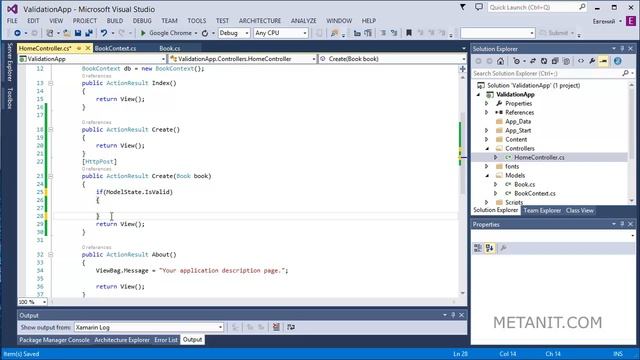The width and height of the screenshot is (640, 360).
Task: Open the DEBUG menu
Action: click(x=142, y=20)
